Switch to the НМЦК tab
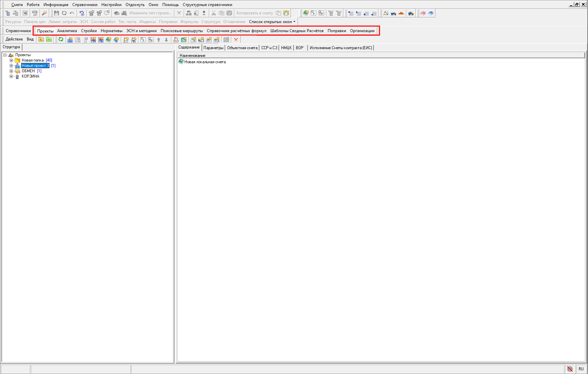 (x=286, y=48)
